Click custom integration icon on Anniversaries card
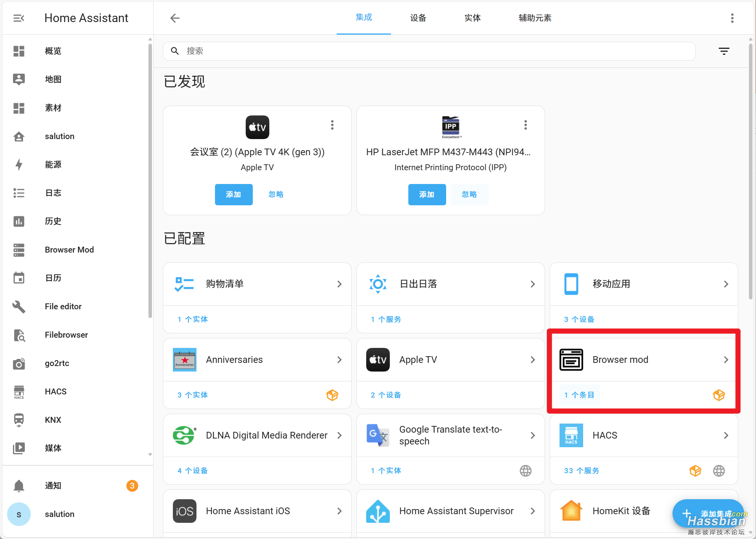756x539 pixels. click(332, 395)
